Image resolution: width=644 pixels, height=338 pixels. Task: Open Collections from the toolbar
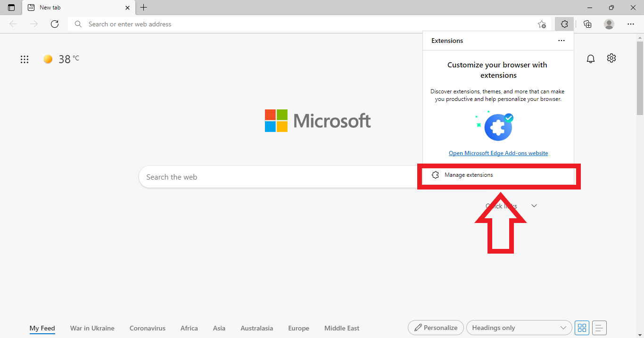coord(587,24)
